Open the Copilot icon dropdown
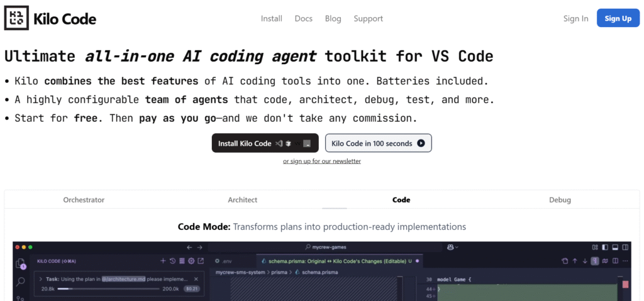This screenshot has height=301, width=644. [x=452, y=247]
